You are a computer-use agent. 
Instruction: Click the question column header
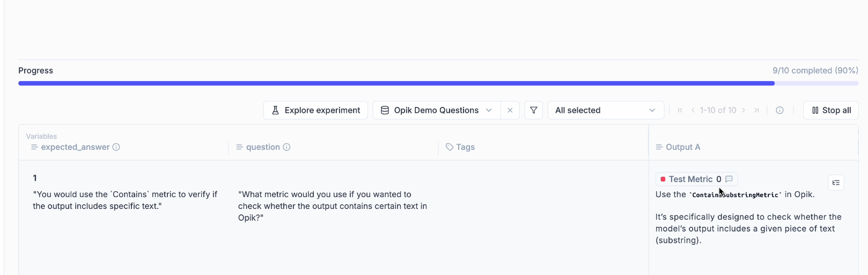point(263,147)
